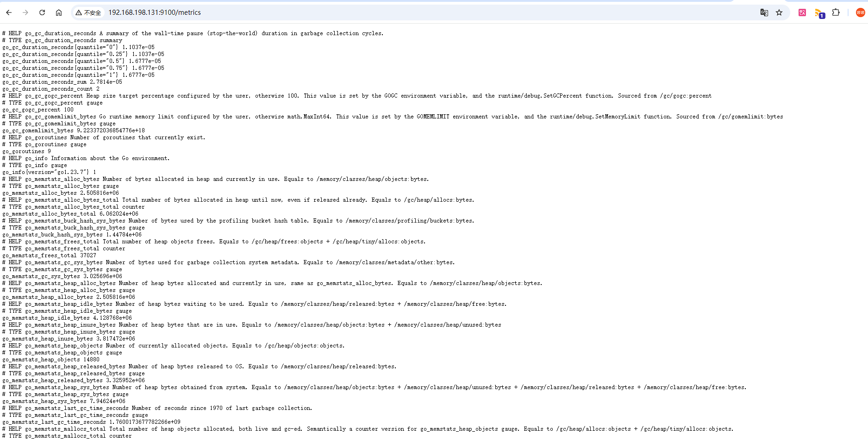Click the forward navigation arrow

click(25, 12)
